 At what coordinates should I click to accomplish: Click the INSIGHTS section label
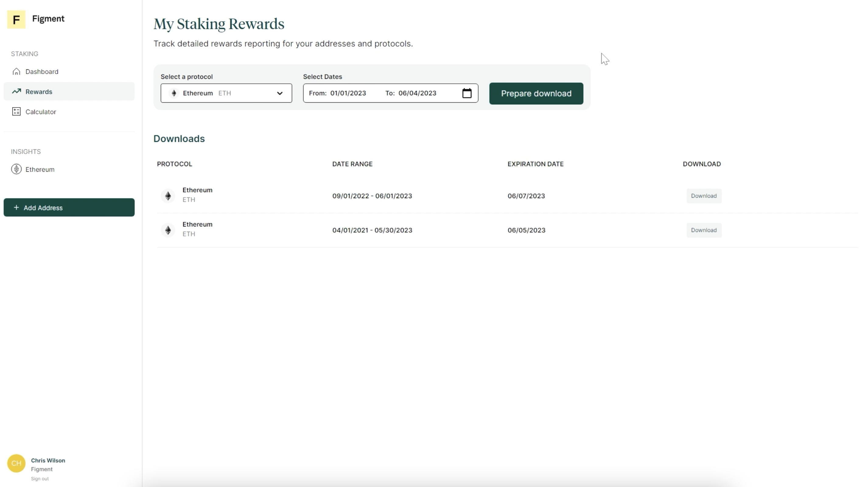pyautogui.click(x=26, y=151)
